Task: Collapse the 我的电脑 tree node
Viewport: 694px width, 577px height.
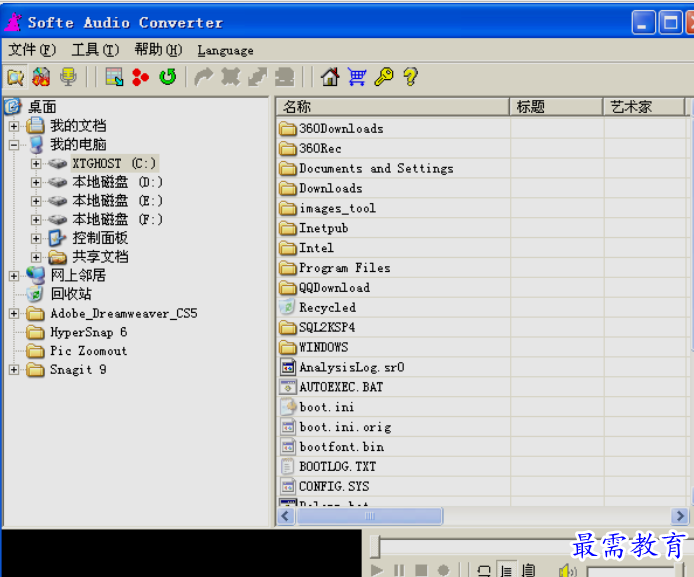Action: tap(14, 145)
